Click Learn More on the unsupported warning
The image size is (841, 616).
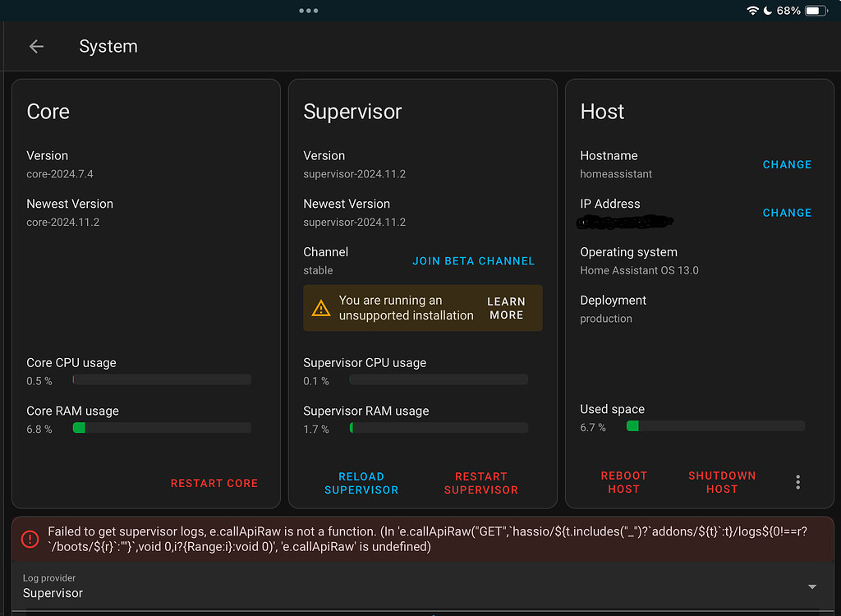pyautogui.click(x=506, y=308)
